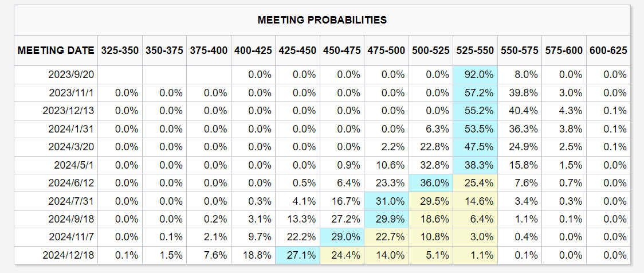Select the 425-450 column header
The image size is (644, 273).
pos(297,50)
